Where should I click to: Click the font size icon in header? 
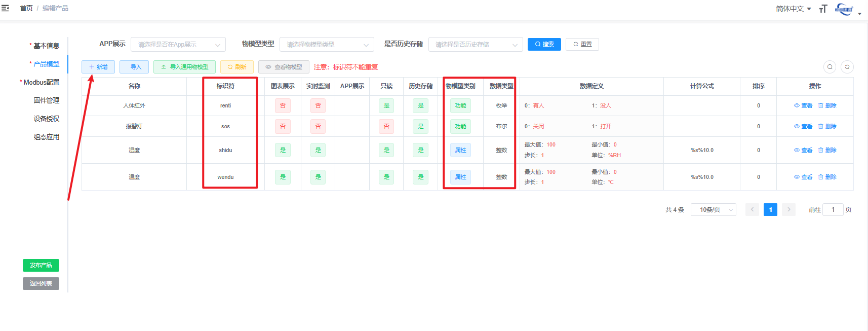point(823,9)
